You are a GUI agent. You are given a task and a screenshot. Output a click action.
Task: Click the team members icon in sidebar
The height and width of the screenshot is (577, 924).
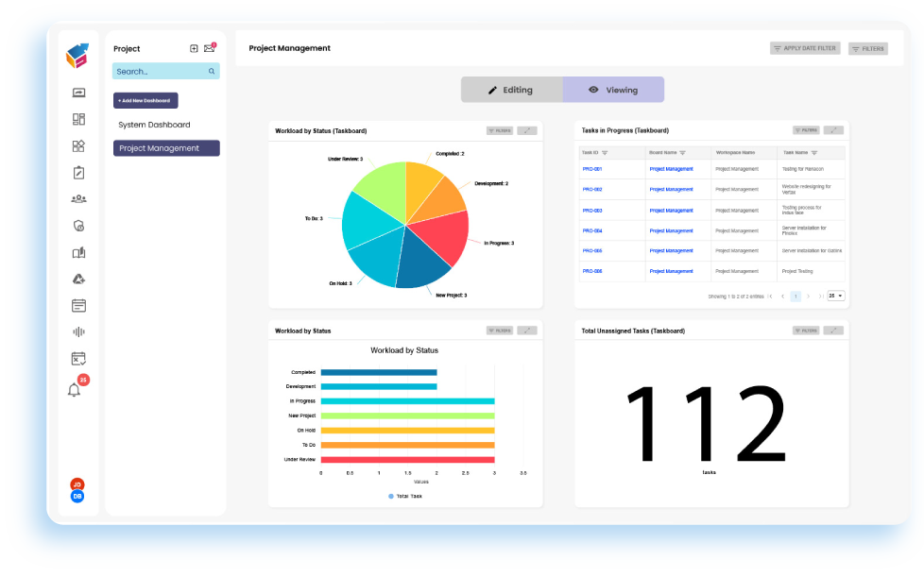pyautogui.click(x=78, y=198)
